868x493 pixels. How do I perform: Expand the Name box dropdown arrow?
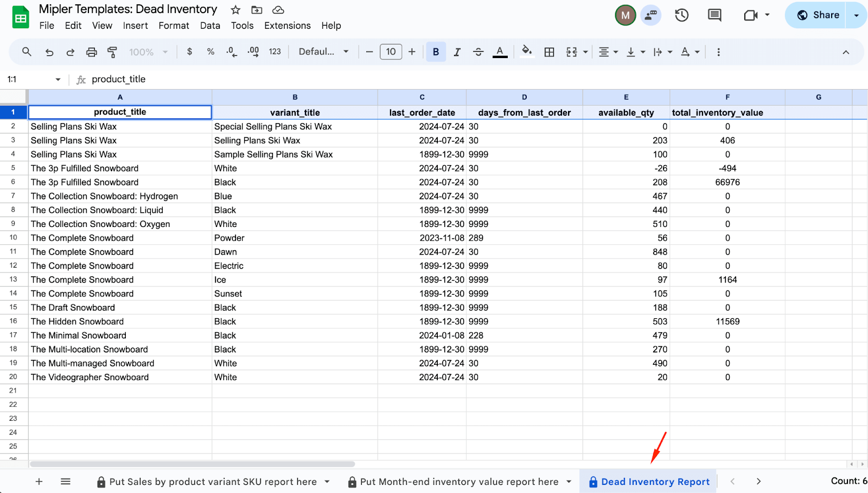(58, 79)
